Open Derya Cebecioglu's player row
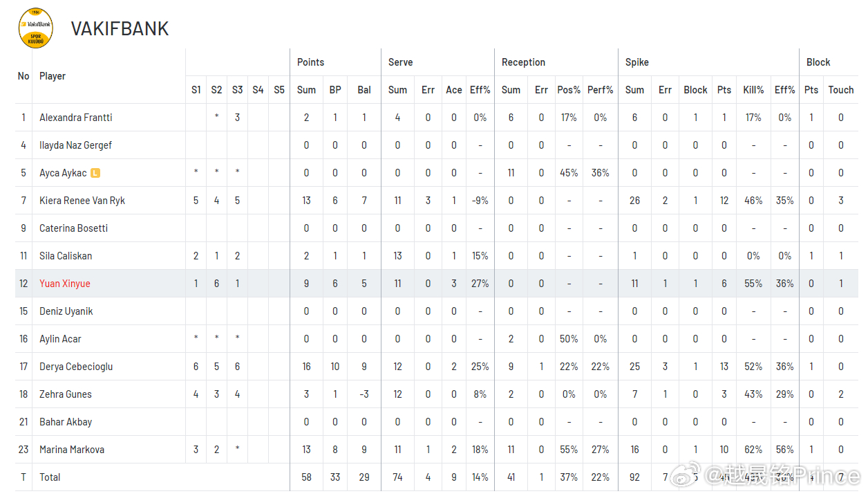This screenshot has height=496, width=868. click(x=437, y=367)
